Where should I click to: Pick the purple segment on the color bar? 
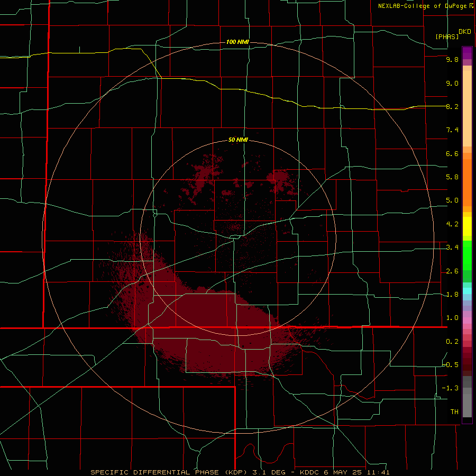[x=467, y=53]
